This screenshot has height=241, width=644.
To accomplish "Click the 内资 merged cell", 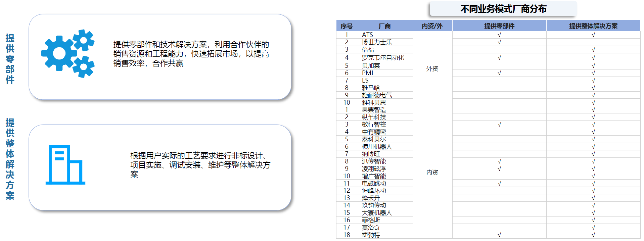I will point(432,172).
